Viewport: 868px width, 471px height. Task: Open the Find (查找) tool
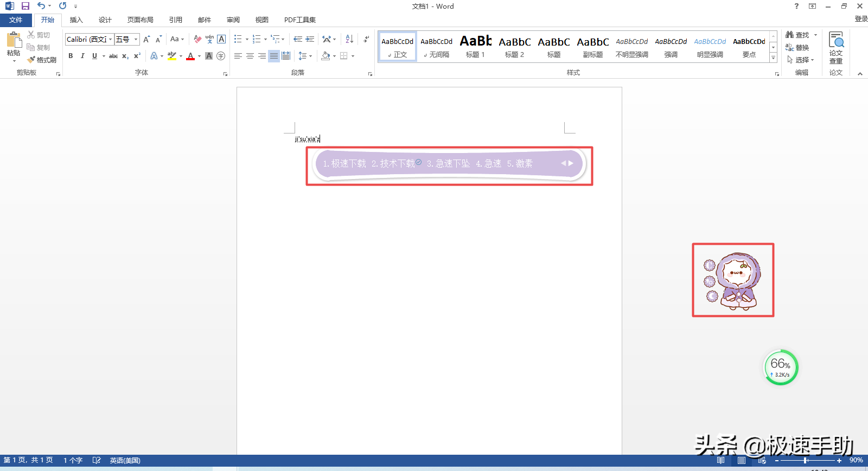click(797, 35)
